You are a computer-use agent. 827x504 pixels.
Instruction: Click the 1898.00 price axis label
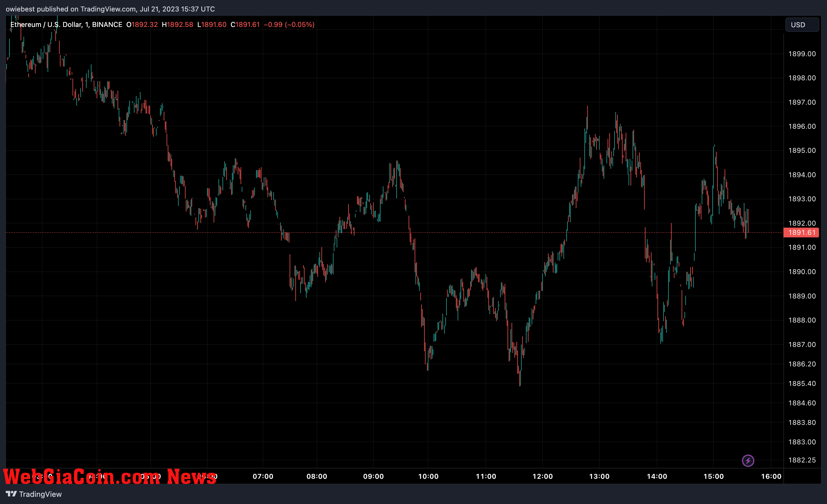pos(802,78)
